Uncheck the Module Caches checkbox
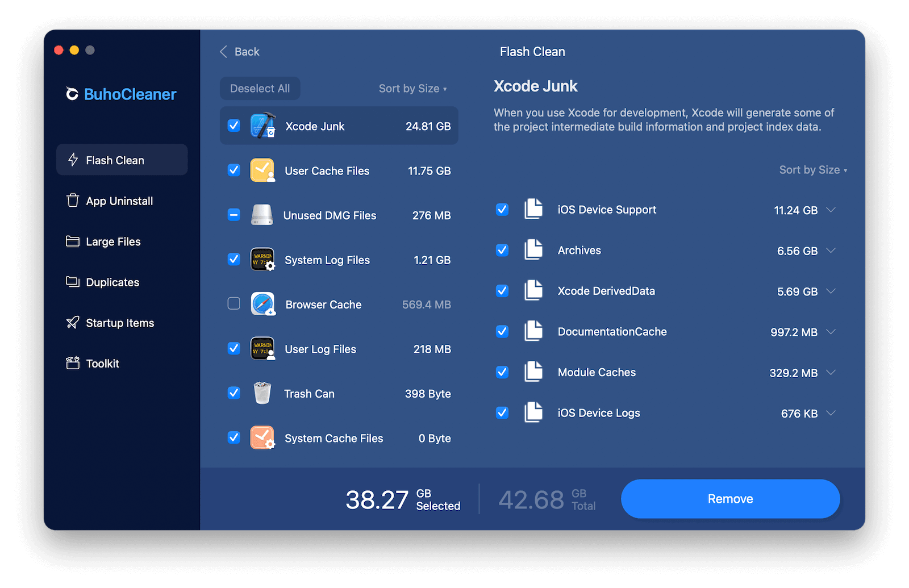Viewport: 909px width, 588px height. point(502,372)
